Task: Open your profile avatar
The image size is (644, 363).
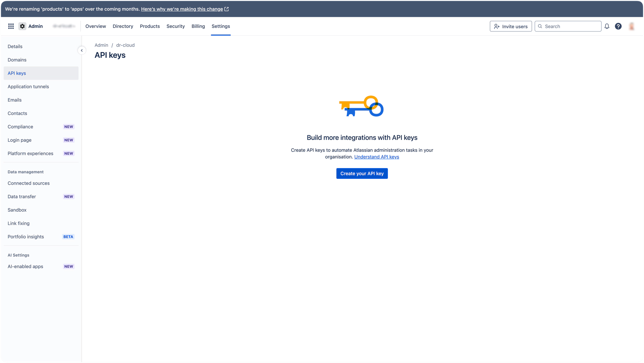Action: [631, 26]
